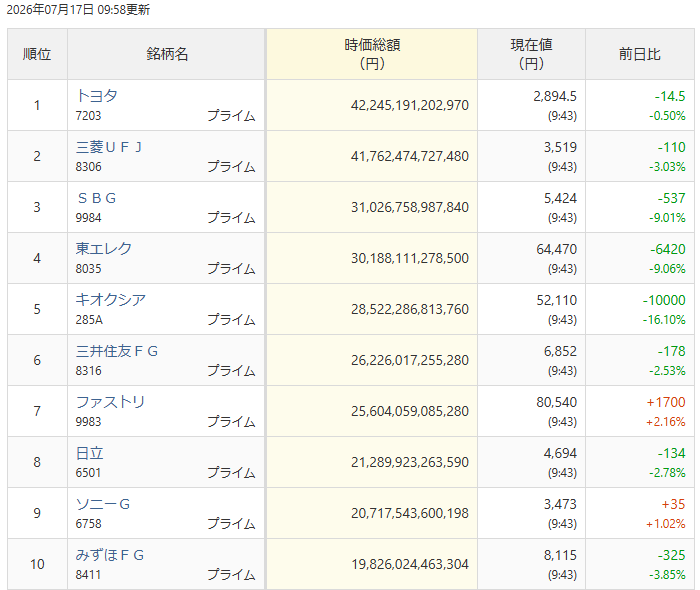This screenshot has width=700, height=590.
Task: Click the 順位 column header
Action: click(37, 54)
